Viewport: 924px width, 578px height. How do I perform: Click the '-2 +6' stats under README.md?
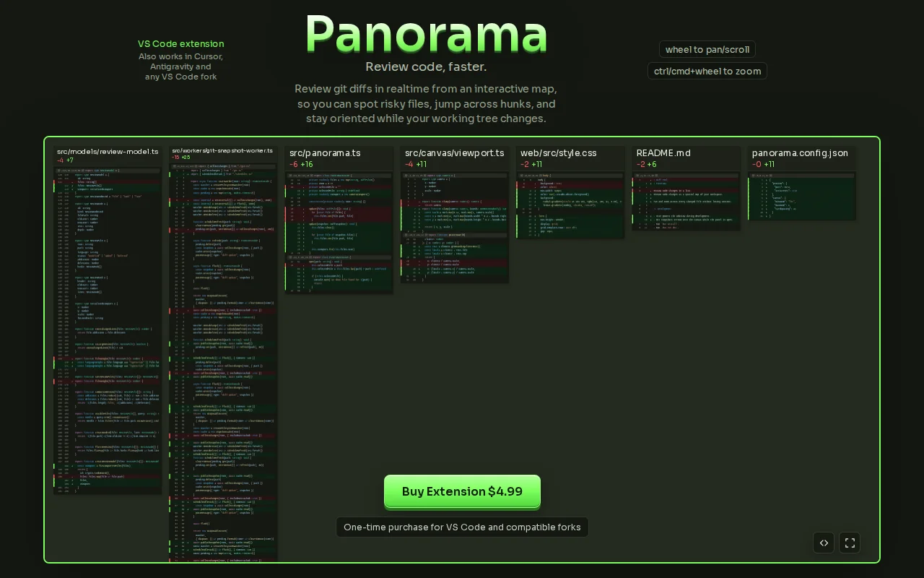647,165
